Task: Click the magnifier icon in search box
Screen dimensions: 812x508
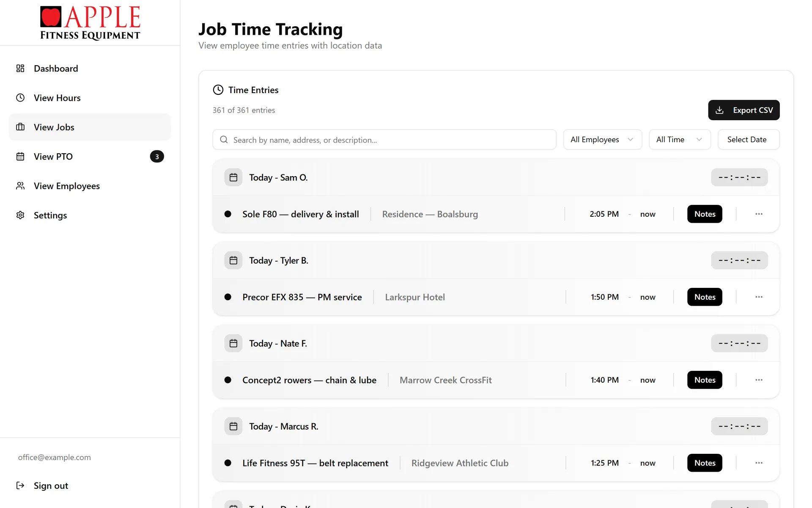Action: point(224,140)
